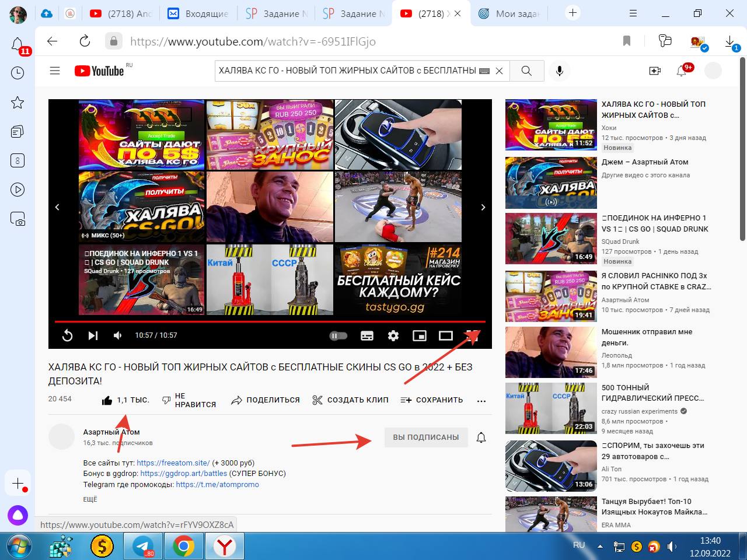Open player settings gear
This screenshot has width=747, height=560.
pos(393,335)
